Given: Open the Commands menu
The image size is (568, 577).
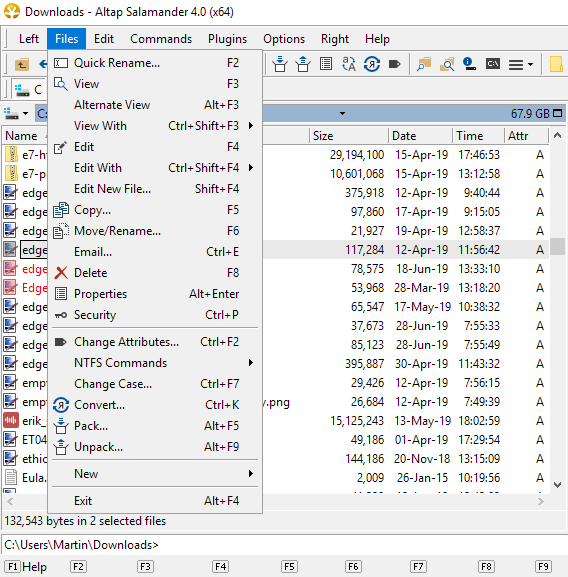Looking at the screenshot, I should [161, 39].
